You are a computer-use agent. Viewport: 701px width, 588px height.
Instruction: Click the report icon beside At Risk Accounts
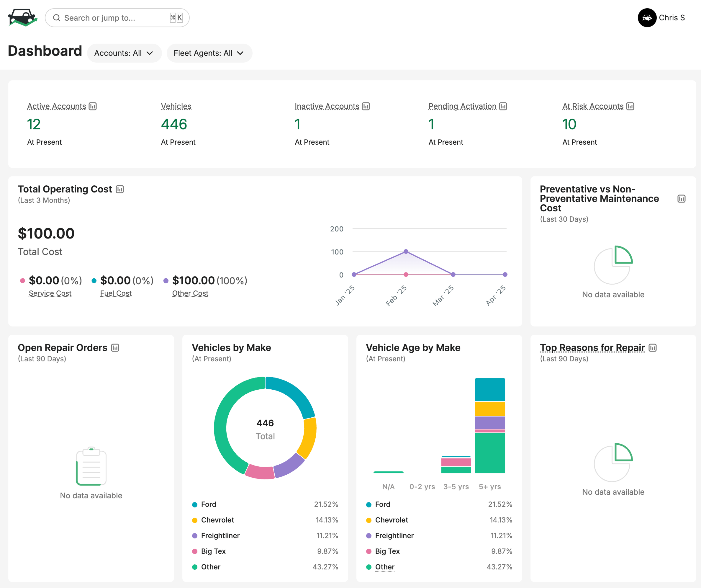630,106
